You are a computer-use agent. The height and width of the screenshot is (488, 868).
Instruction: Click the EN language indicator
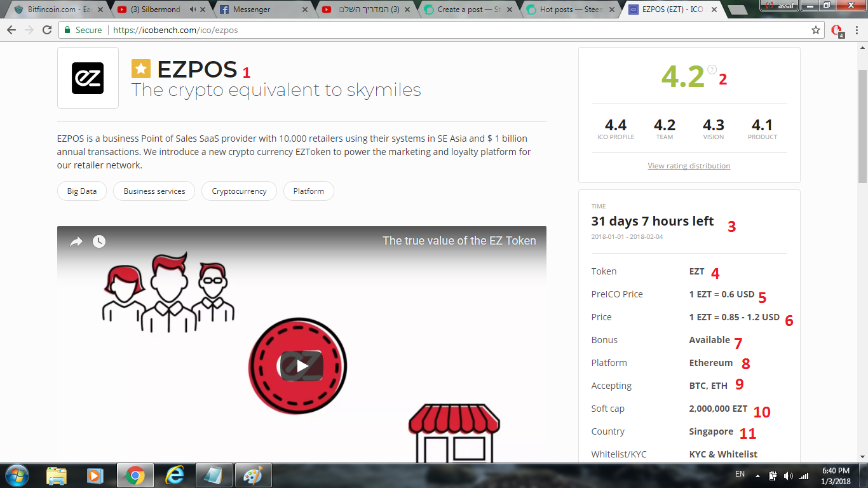(740, 474)
